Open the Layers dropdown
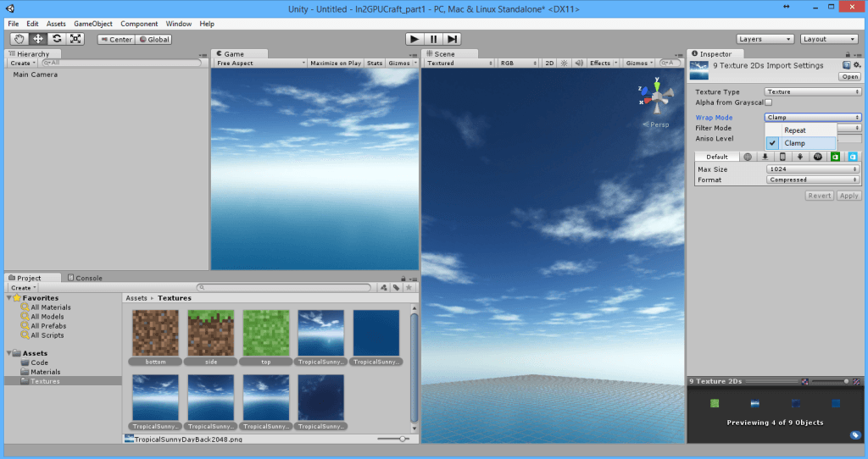Screen dimensions: 868x459 [x=765, y=39]
